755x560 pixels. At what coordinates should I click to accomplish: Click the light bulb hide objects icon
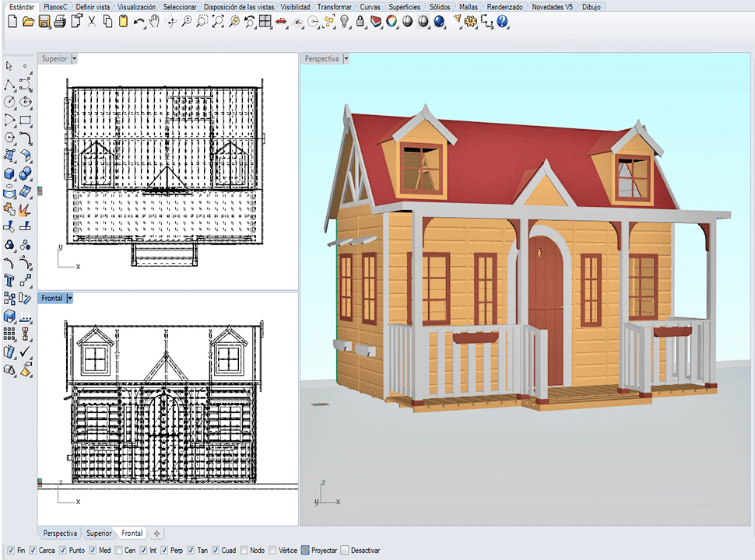pyautogui.click(x=344, y=21)
